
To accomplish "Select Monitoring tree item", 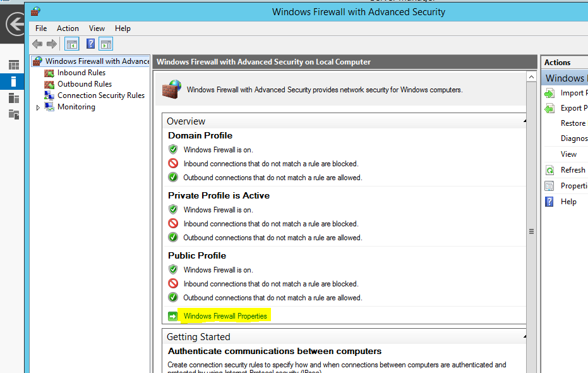I will (x=76, y=107).
